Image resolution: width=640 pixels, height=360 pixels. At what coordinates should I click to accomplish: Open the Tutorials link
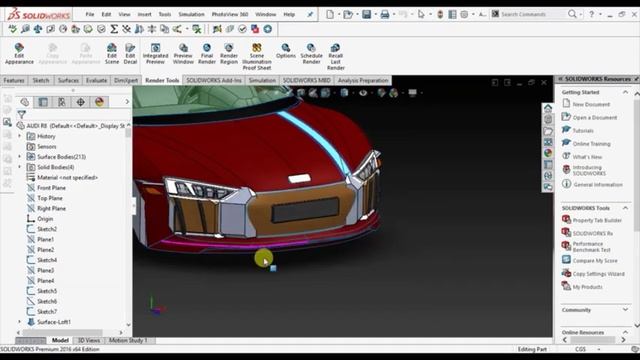[583, 131]
